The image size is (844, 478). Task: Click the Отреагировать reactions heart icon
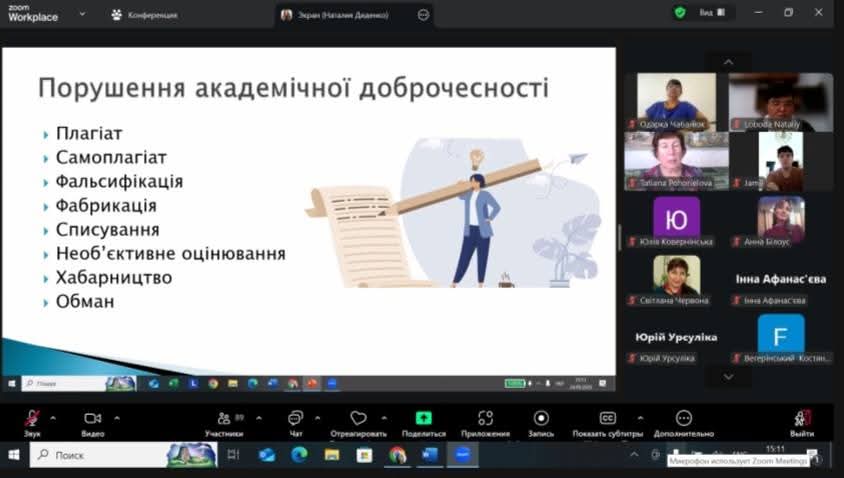[x=358, y=418]
